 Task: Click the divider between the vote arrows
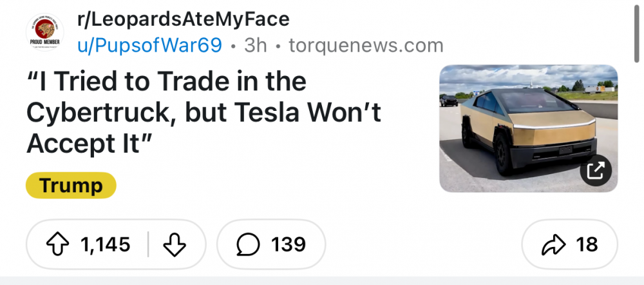(149, 245)
